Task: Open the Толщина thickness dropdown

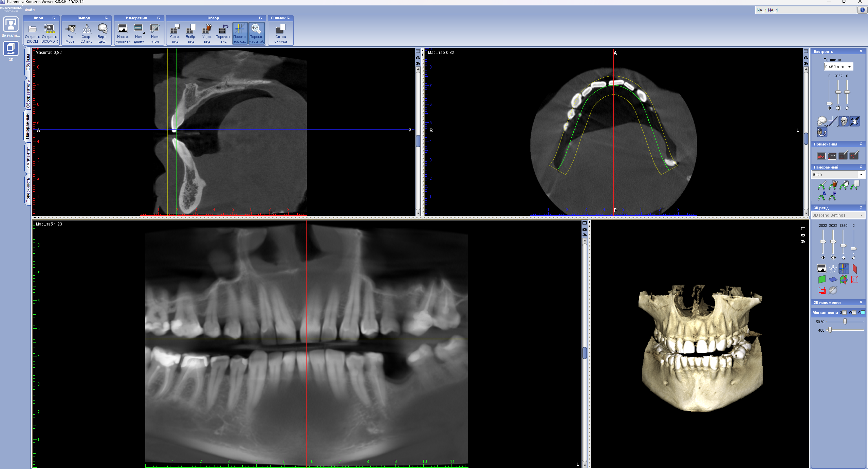Action: (x=838, y=66)
